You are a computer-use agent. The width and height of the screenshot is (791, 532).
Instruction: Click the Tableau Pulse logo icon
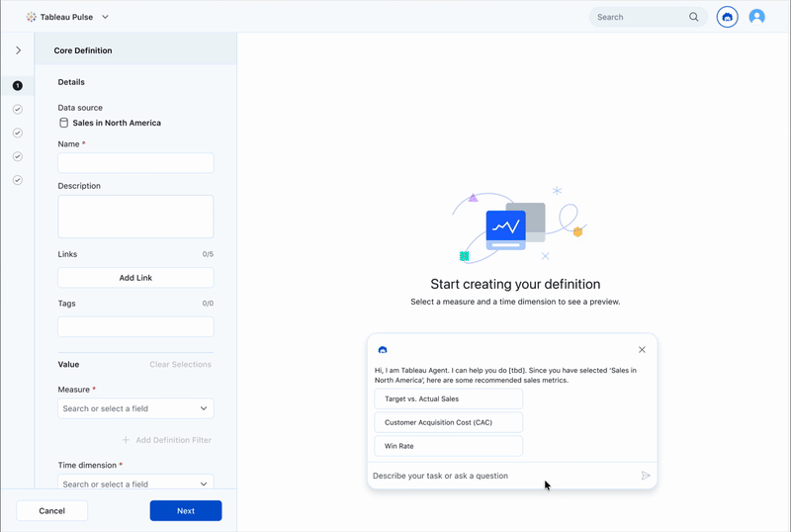pos(32,17)
